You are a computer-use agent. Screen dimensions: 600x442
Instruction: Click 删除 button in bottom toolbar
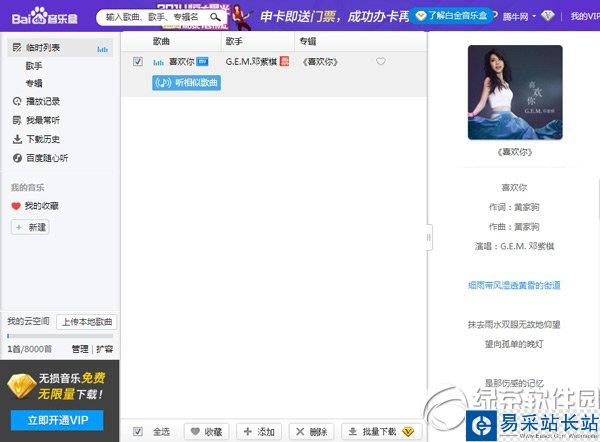click(x=311, y=432)
